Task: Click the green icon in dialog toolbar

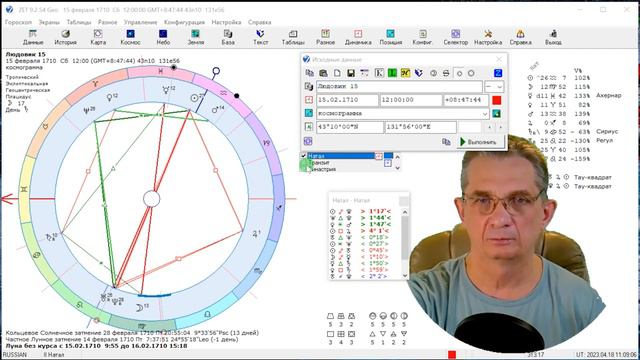Action: coord(392,73)
